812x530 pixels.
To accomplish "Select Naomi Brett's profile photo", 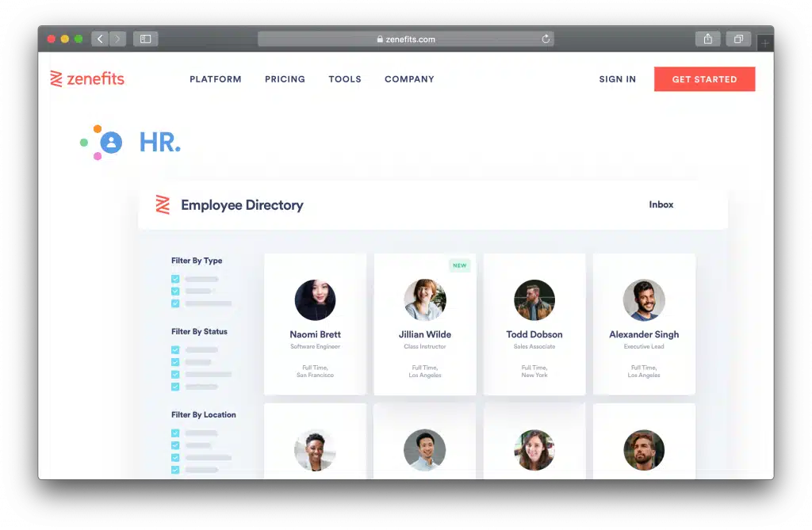I will pyautogui.click(x=315, y=300).
